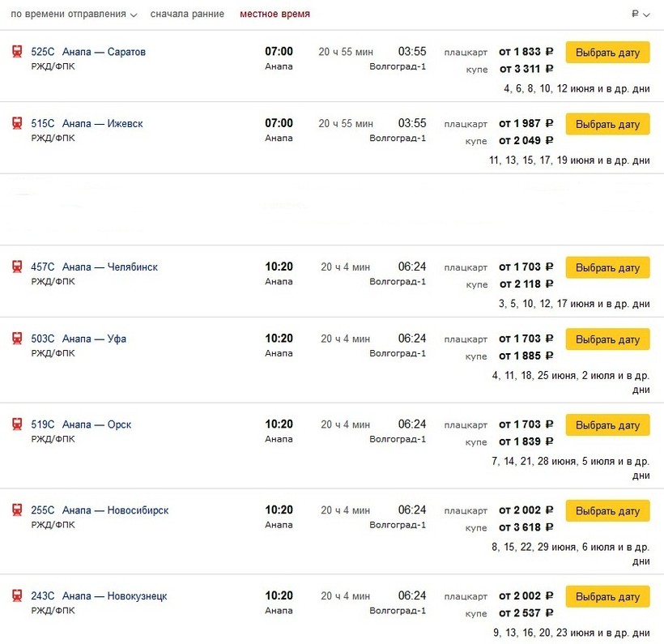The height and width of the screenshot is (644, 664).
Task: Choose a date for train 519С Орск
Action: coord(607,425)
